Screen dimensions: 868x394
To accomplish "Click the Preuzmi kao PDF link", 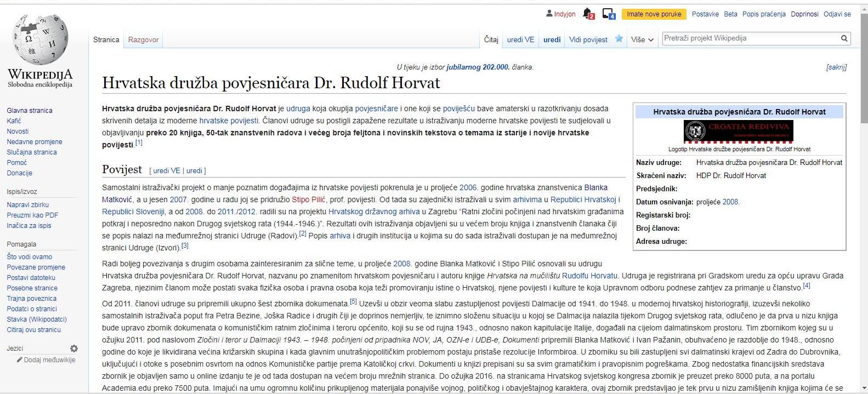I will [32, 215].
